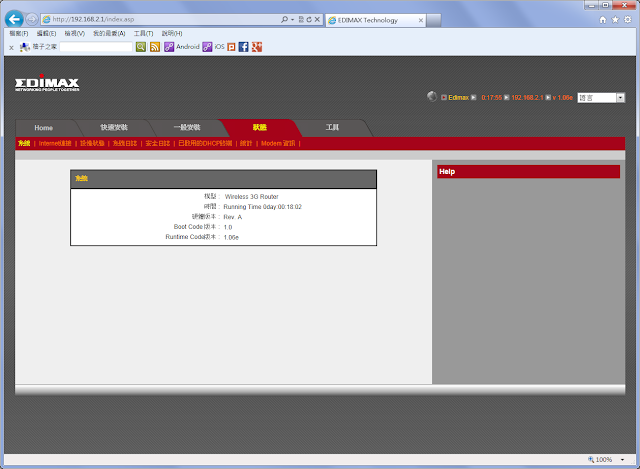Click the browser Home icon
Screen dimensions: 640x469
603,20
